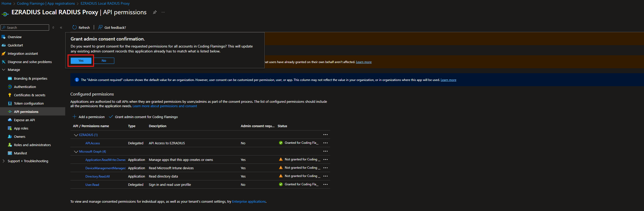Click the Manifest icon
Viewport: 644px width, 211px height.
point(10,153)
